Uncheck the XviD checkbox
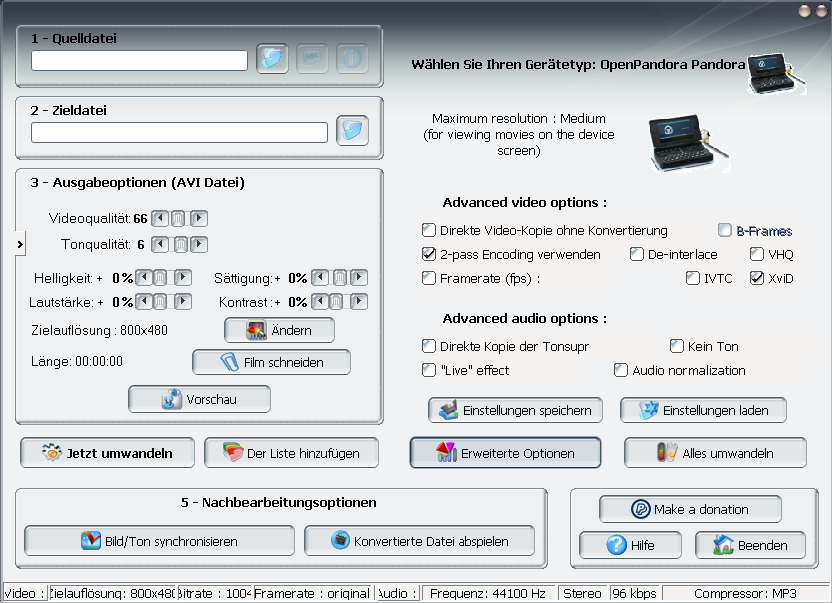 [x=757, y=278]
